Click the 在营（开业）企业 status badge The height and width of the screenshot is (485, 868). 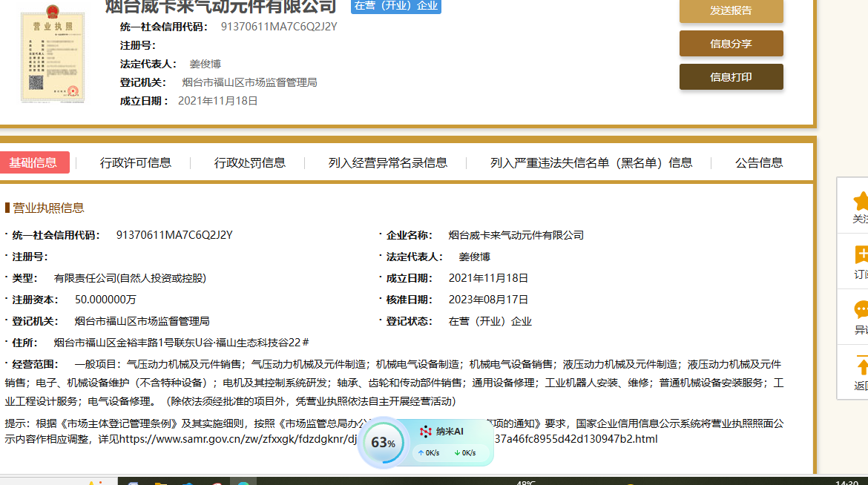pyautogui.click(x=396, y=6)
